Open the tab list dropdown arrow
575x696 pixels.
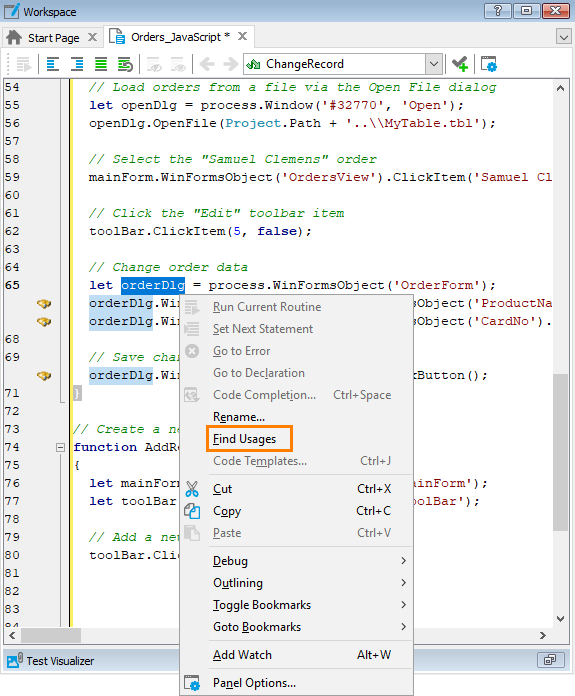(x=563, y=37)
